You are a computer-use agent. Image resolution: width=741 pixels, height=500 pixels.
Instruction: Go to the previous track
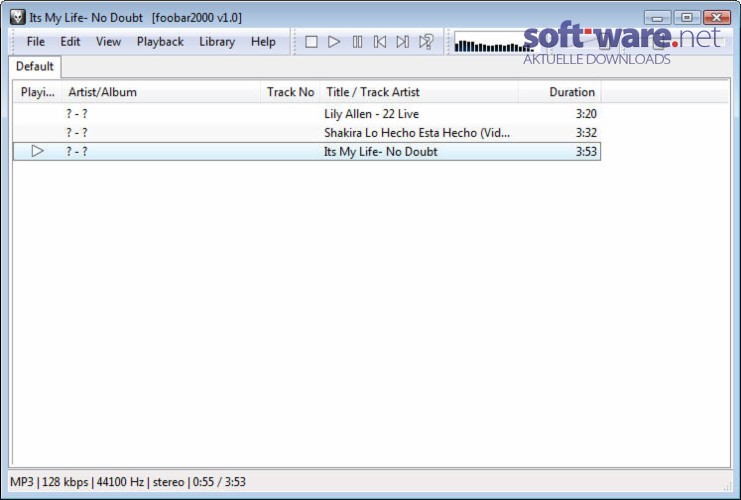tap(380, 42)
